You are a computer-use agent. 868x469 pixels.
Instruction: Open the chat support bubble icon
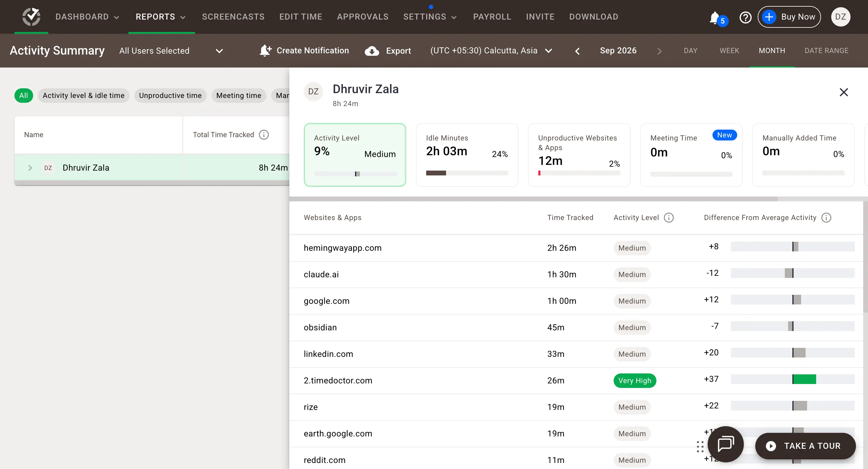coord(725,444)
